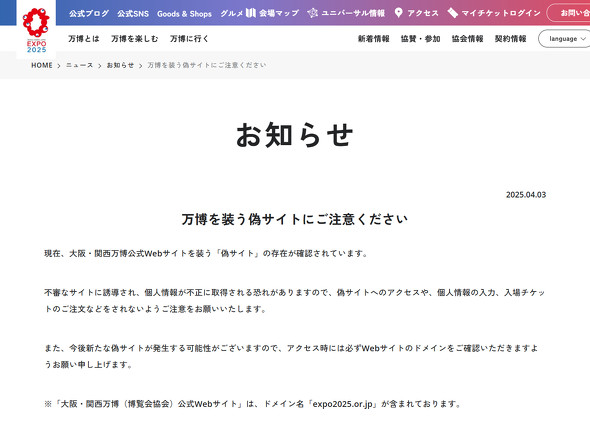The width and height of the screenshot is (590, 430).
Task: Open グルメ link in top bar
Action: point(232,14)
